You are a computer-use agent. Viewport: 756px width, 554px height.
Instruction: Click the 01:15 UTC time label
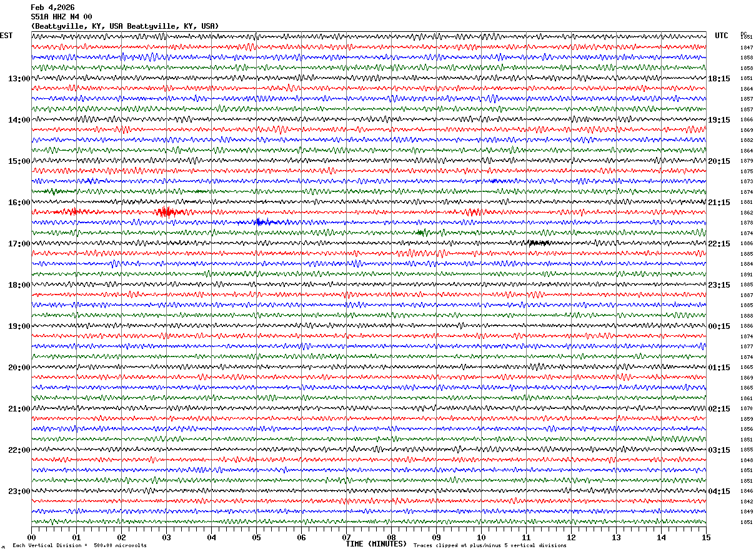click(x=719, y=368)
